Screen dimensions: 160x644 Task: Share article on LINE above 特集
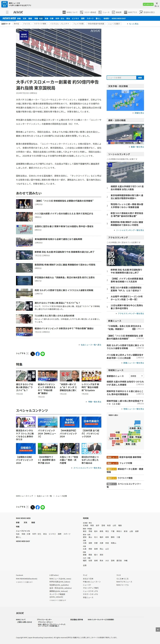click(x=43, y=354)
